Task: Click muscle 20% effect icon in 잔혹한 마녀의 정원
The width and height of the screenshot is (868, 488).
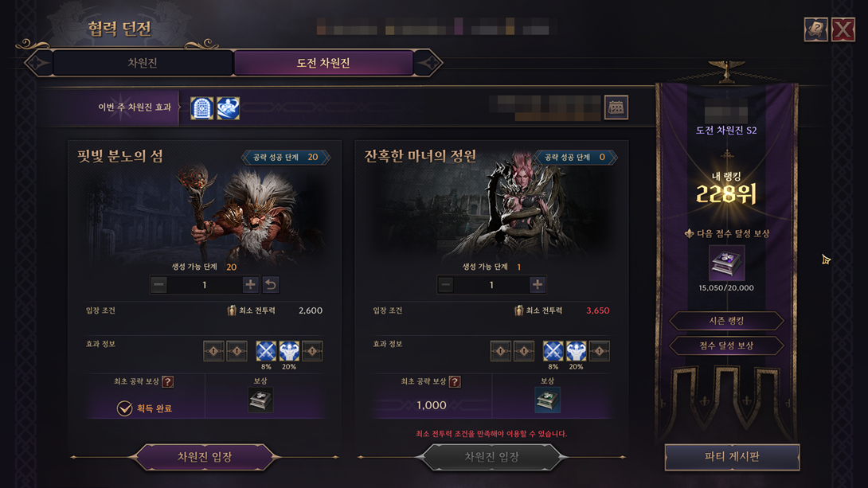Action: coord(576,351)
